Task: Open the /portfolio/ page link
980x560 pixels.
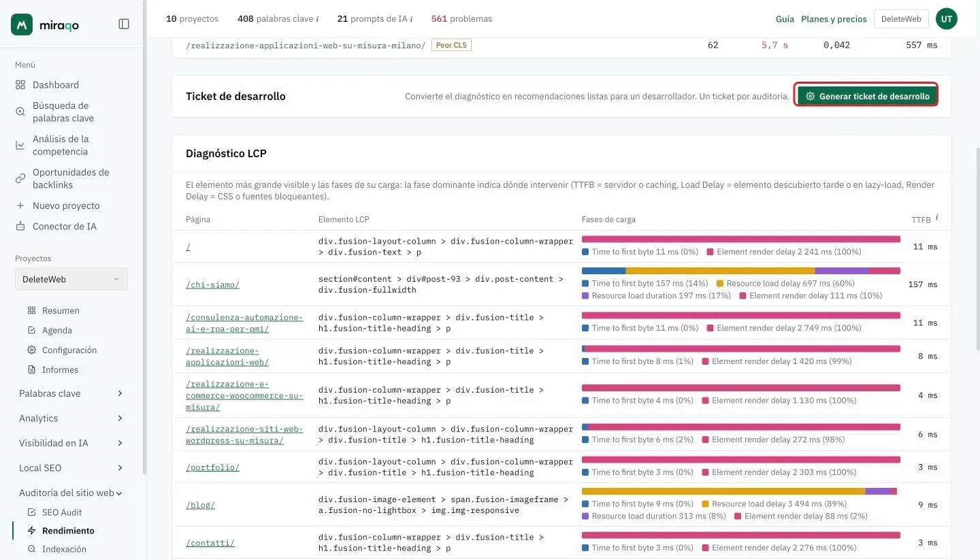Action: [x=212, y=467]
